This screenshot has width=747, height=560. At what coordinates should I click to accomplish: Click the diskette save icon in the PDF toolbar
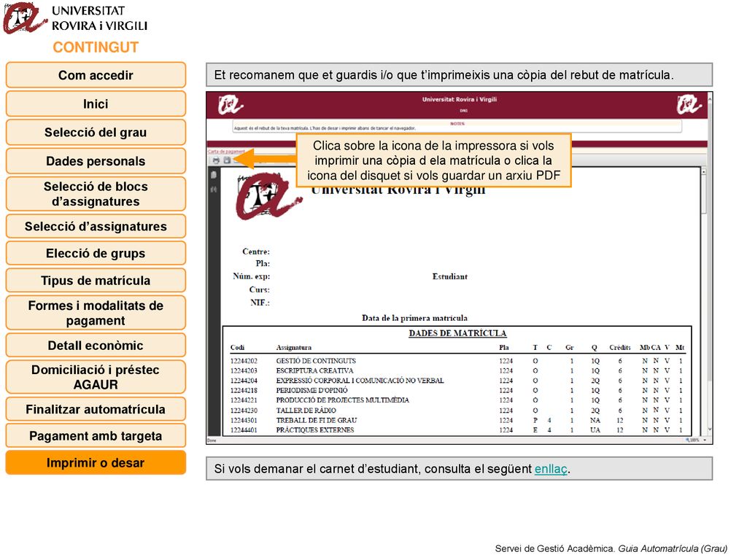click(227, 160)
